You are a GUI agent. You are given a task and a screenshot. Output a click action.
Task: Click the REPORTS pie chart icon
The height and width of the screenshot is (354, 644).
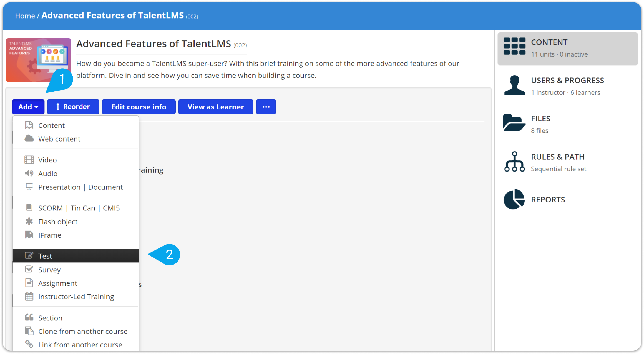(514, 200)
